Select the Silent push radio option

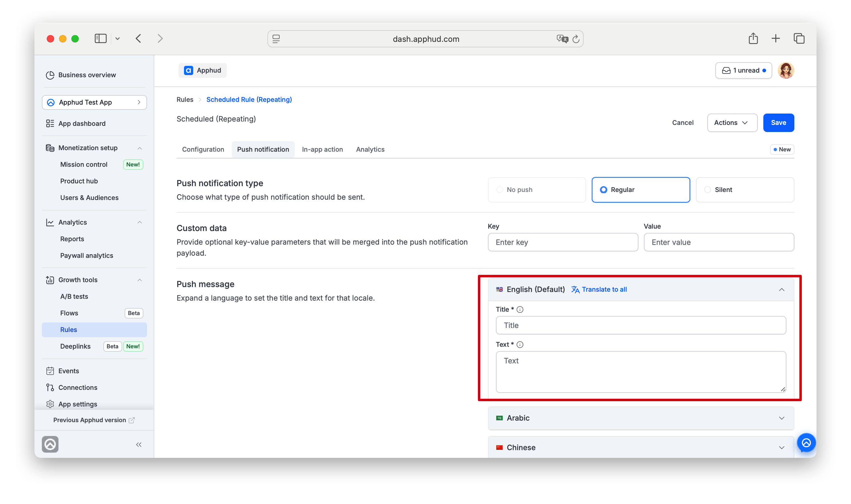point(745,190)
